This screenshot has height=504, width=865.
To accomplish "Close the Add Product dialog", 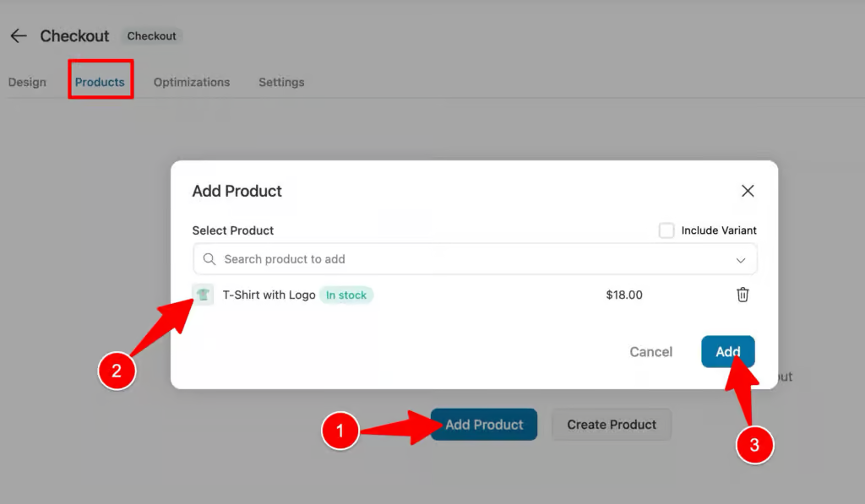I will (x=747, y=191).
